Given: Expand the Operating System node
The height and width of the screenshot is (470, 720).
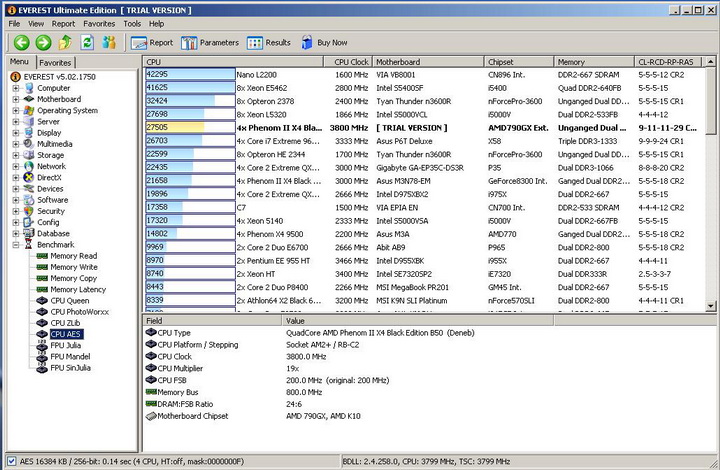Looking at the screenshot, I should tap(16, 111).
